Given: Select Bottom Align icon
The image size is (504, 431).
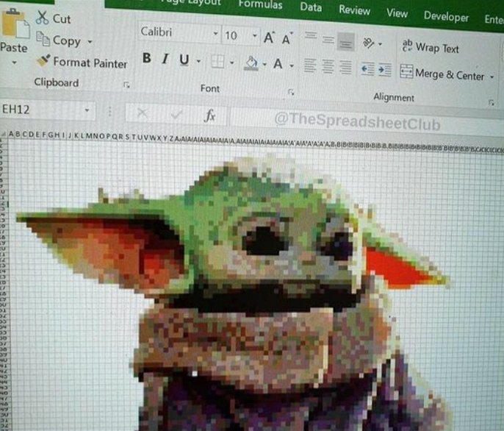Looking at the screenshot, I should (346, 42).
